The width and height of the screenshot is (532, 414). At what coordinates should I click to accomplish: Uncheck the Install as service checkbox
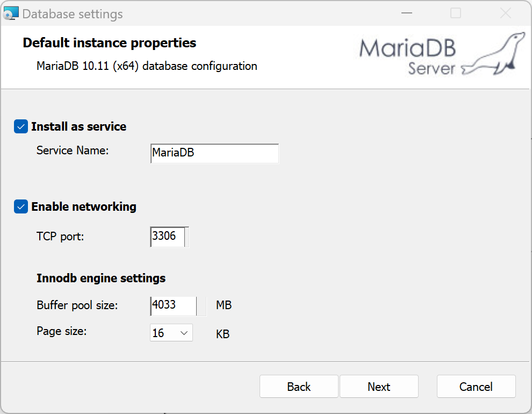[x=21, y=126]
